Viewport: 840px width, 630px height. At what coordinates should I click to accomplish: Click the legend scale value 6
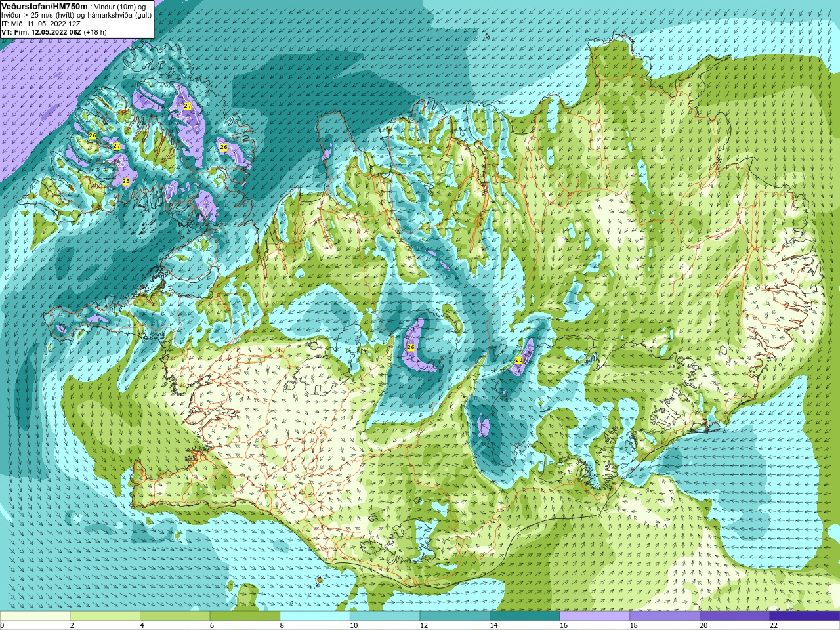(x=212, y=625)
